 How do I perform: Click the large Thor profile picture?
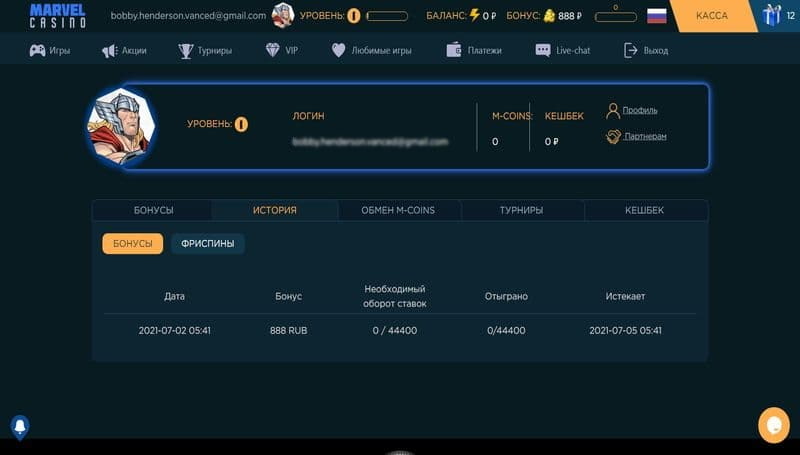coord(119,127)
